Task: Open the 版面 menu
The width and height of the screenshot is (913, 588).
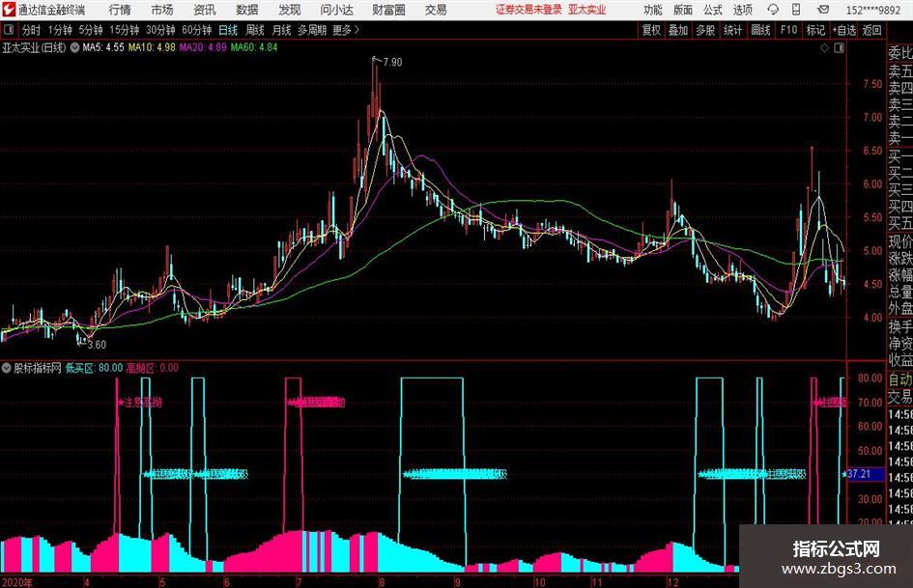Action: (683, 10)
